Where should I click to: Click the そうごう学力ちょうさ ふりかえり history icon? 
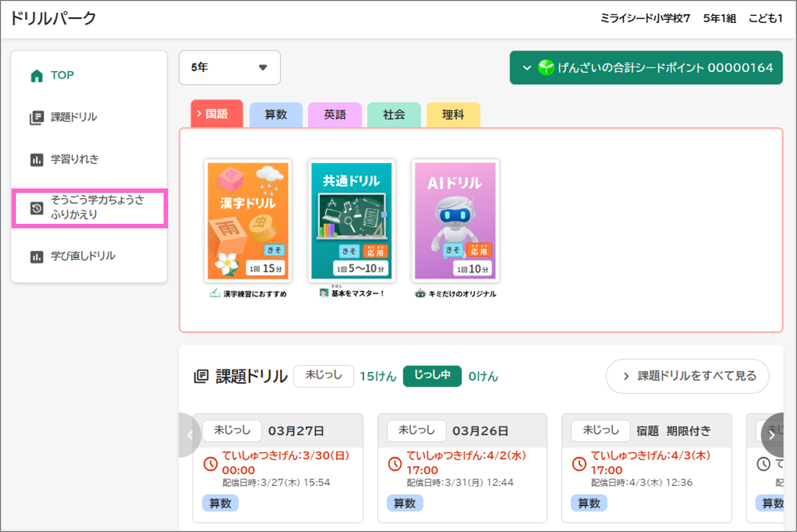(x=37, y=208)
